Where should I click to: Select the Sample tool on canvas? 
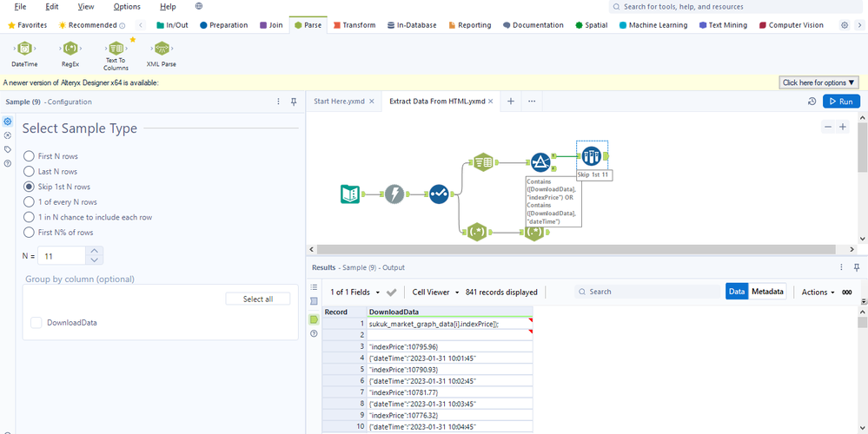click(592, 156)
